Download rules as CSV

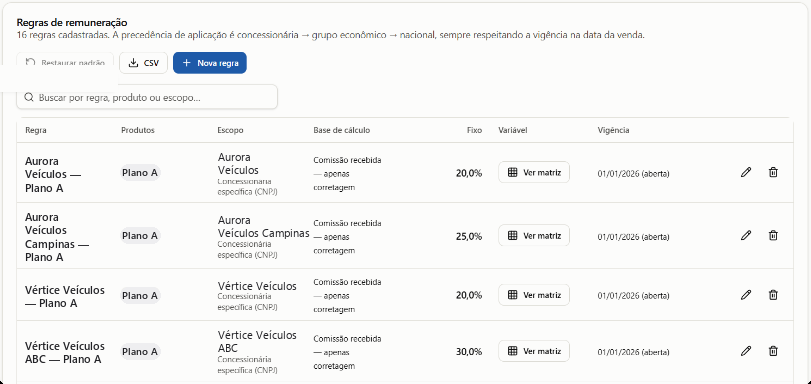coord(143,63)
